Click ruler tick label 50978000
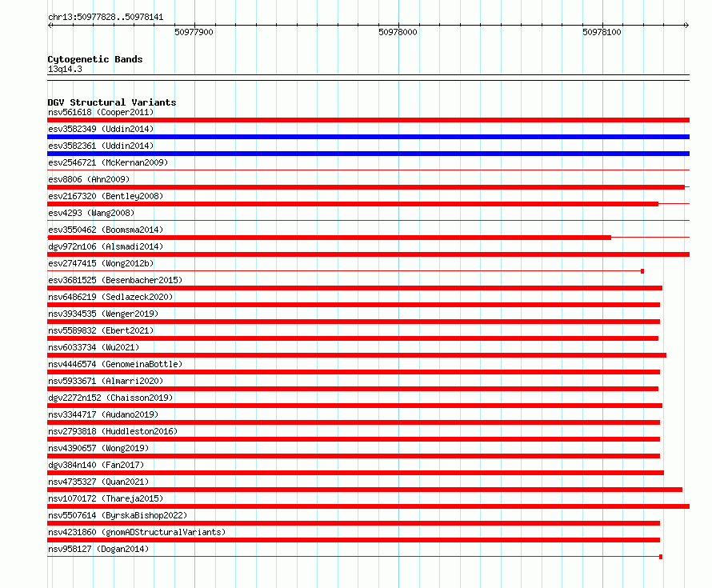 click(398, 32)
